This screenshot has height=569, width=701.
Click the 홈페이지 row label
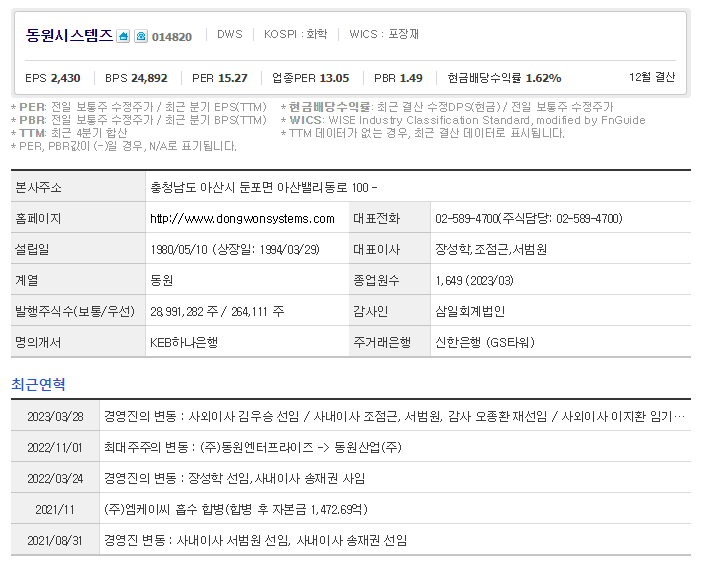(38, 219)
